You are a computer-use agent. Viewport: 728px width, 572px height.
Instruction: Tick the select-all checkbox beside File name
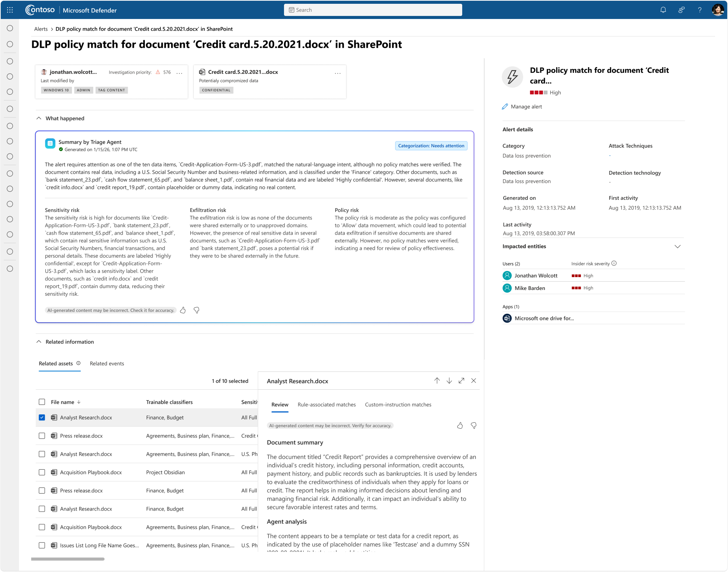pos(42,402)
